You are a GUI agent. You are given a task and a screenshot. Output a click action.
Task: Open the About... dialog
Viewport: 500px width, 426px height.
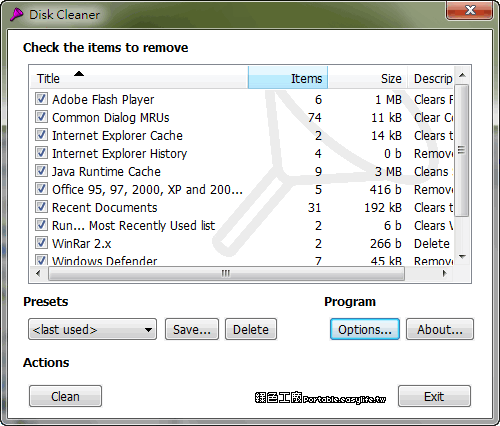tap(440, 329)
